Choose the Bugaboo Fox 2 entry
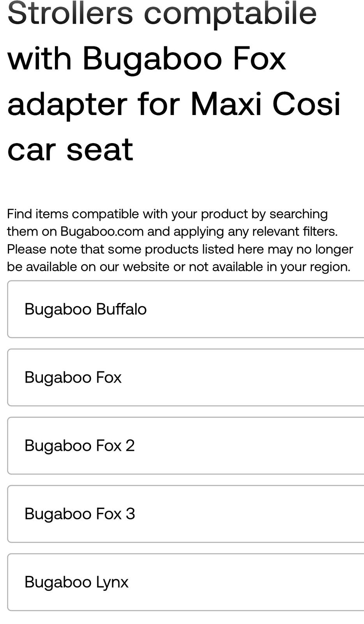The height and width of the screenshot is (624, 364). (x=186, y=445)
